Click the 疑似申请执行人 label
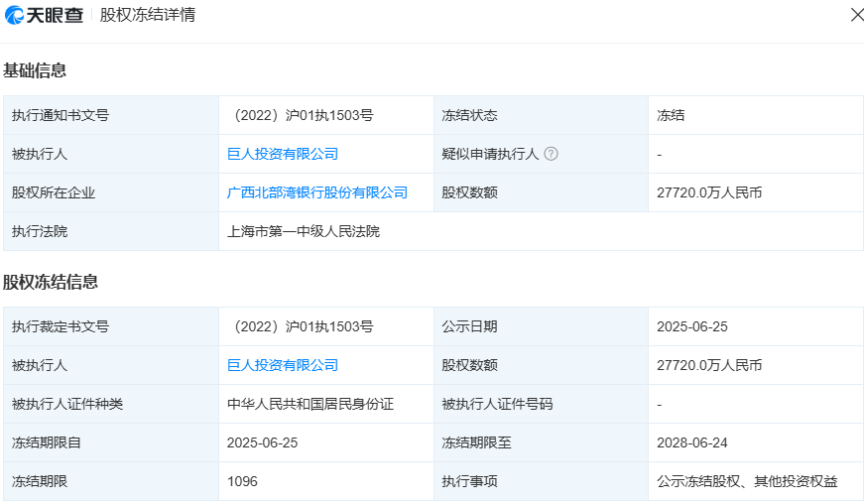Screen dimensions: 864x504 (490, 154)
